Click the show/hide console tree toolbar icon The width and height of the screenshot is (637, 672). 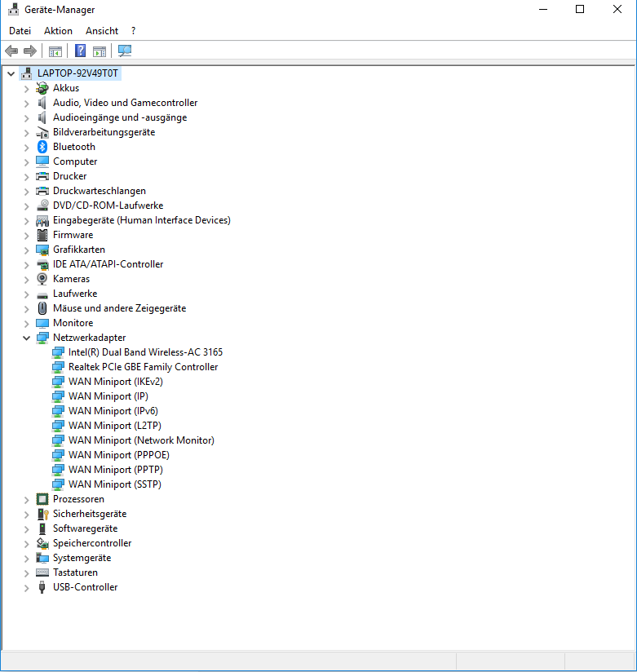tap(55, 51)
